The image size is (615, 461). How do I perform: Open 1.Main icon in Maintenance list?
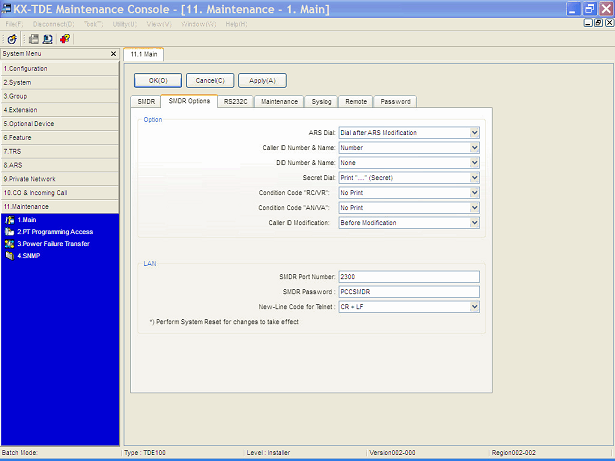tap(10, 219)
